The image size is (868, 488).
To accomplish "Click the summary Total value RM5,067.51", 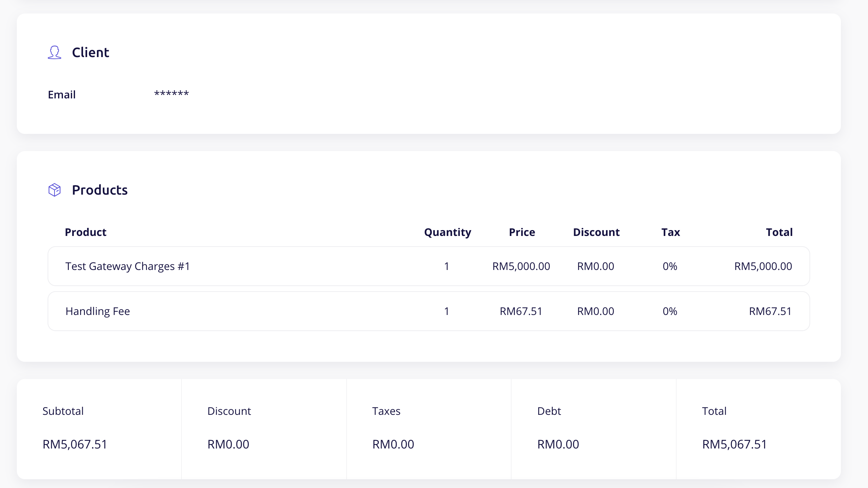I will (734, 444).
